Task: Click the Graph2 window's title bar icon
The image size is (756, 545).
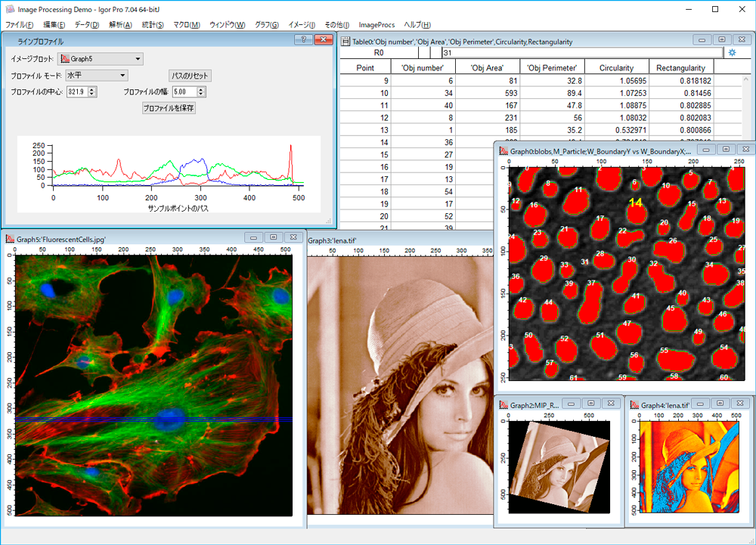Action: point(503,404)
